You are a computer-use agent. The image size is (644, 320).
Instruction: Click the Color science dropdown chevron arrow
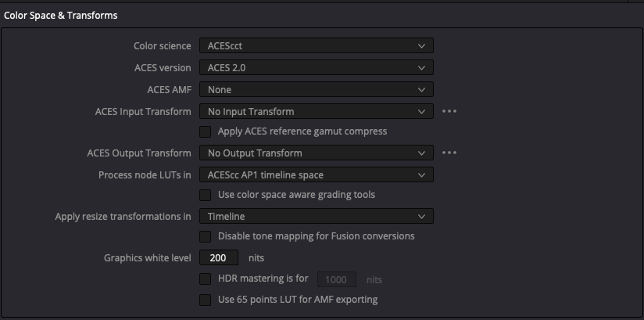coord(422,46)
